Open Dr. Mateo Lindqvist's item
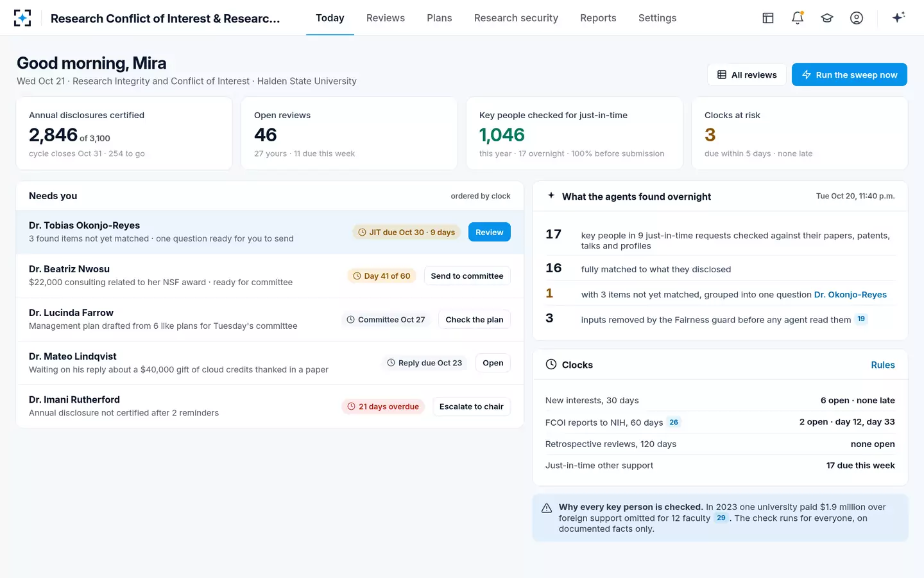The height and width of the screenshot is (578, 924). pos(493,363)
